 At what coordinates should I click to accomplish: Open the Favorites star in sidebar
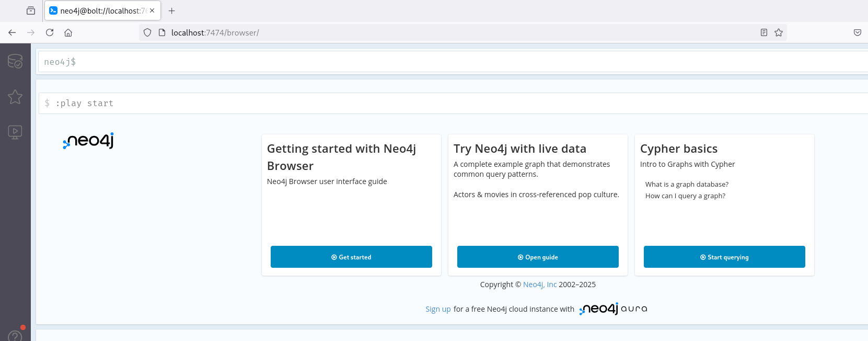pyautogui.click(x=15, y=97)
